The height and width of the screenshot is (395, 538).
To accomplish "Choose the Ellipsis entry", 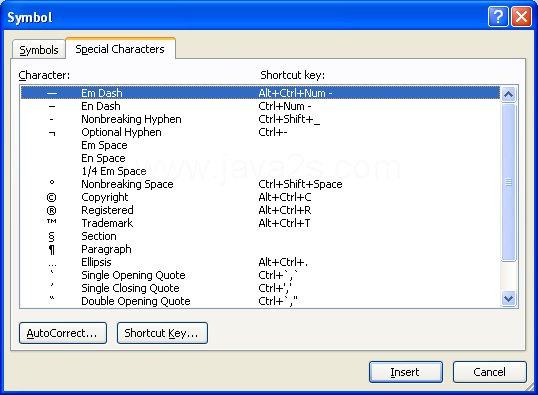I will pyautogui.click(x=260, y=262).
